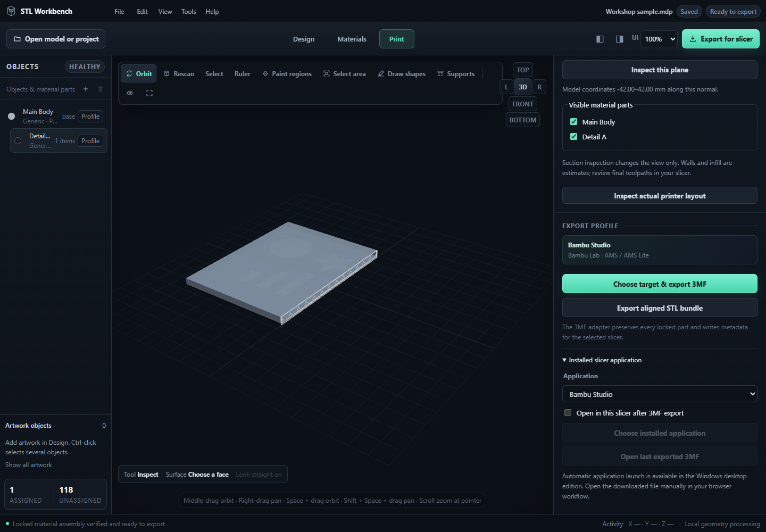The width and height of the screenshot is (766, 532).
Task: Switch view to FRONT
Action: 523,104
